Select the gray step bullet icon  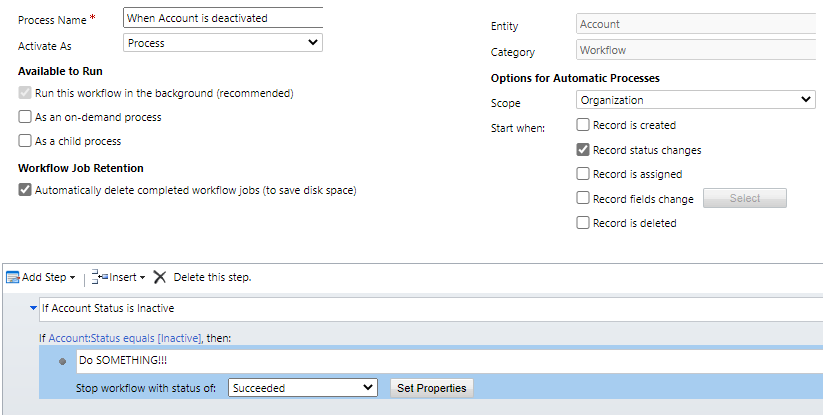62,361
